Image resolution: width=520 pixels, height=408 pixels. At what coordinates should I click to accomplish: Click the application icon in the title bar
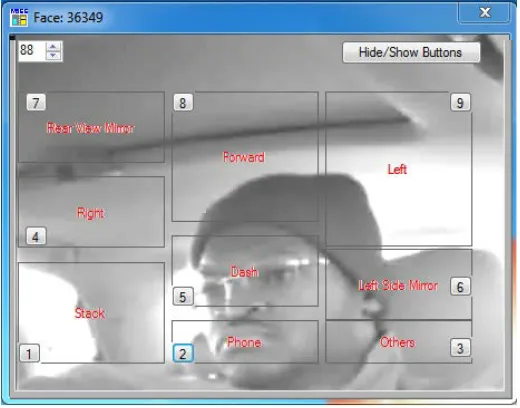(x=19, y=17)
